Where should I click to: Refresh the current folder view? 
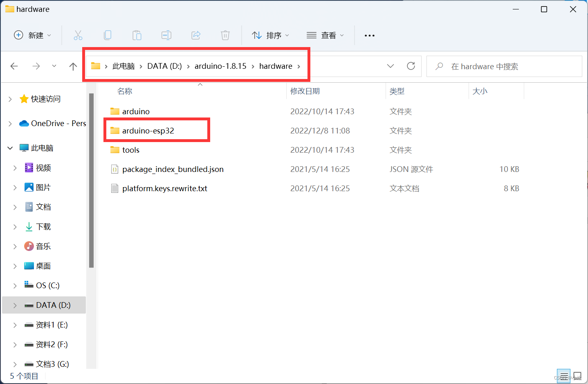tap(411, 66)
